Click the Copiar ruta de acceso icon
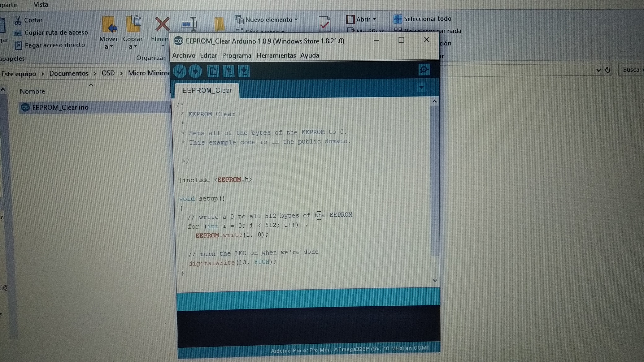Screen dimensions: 644x362 point(18,33)
